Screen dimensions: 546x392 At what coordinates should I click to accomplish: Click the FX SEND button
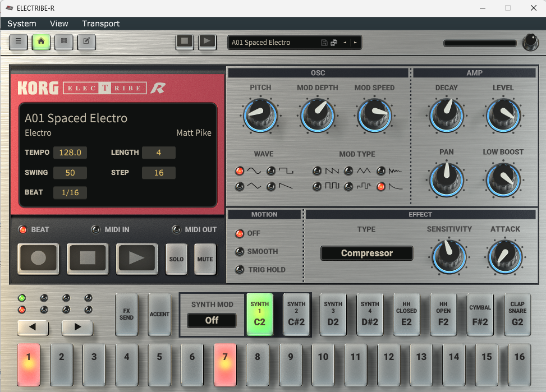126,315
